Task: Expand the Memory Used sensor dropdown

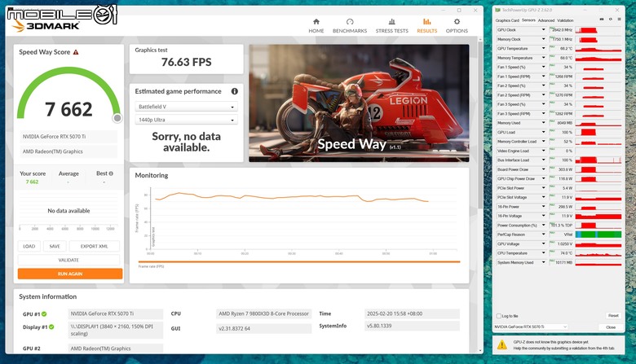Action: (x=544, y=123)
